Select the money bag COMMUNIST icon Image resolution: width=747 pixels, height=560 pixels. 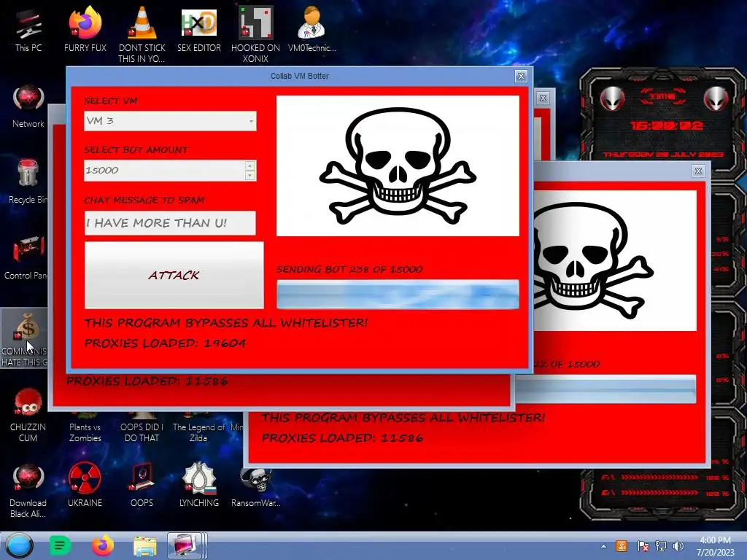pos(25,338)
